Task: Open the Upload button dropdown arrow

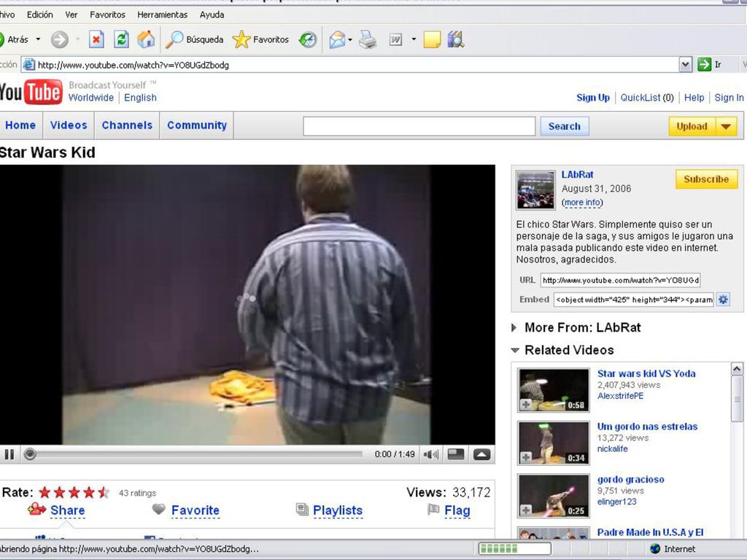Action: pyautogui.click(x=726, y=126)
